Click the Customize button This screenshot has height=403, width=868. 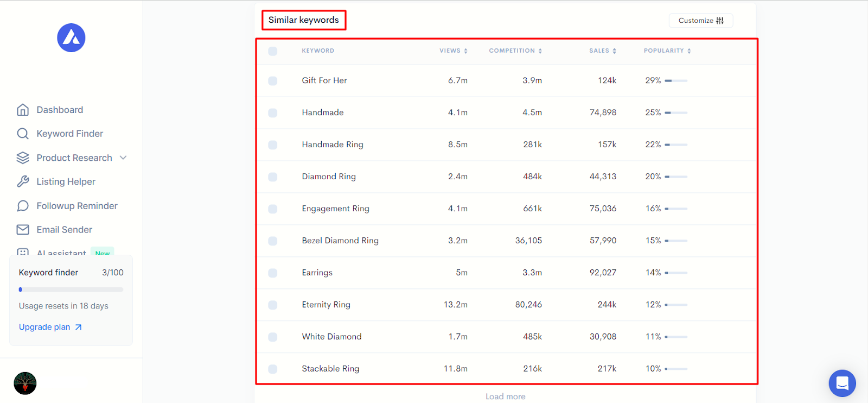(x=701, y=21)
